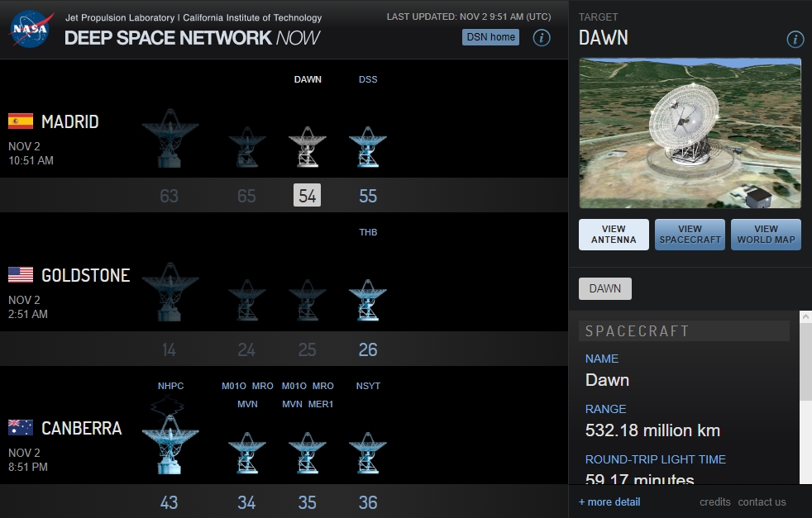Select Madrid antenna dish 55 tracking DSS
Image resolution: width=812 pixels, height=518 pixels.
tap(368, 147)
